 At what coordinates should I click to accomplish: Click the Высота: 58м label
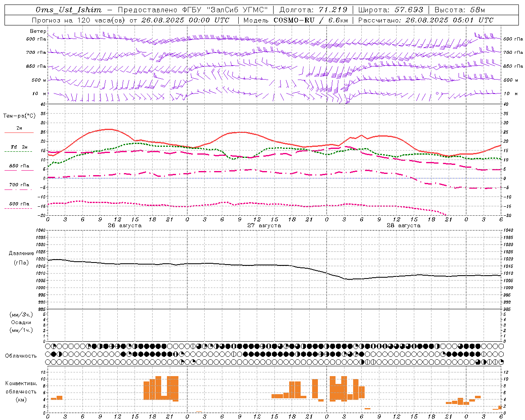[x=460, y=10]
